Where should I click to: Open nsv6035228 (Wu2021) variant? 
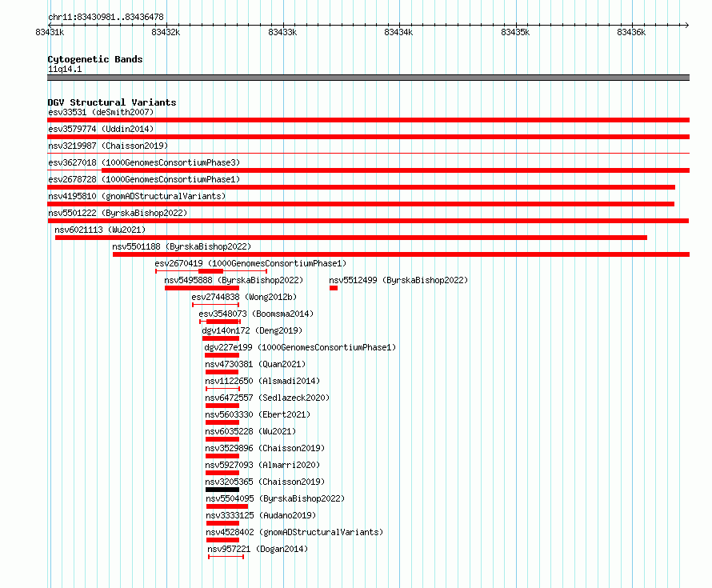tap(250, 431)
